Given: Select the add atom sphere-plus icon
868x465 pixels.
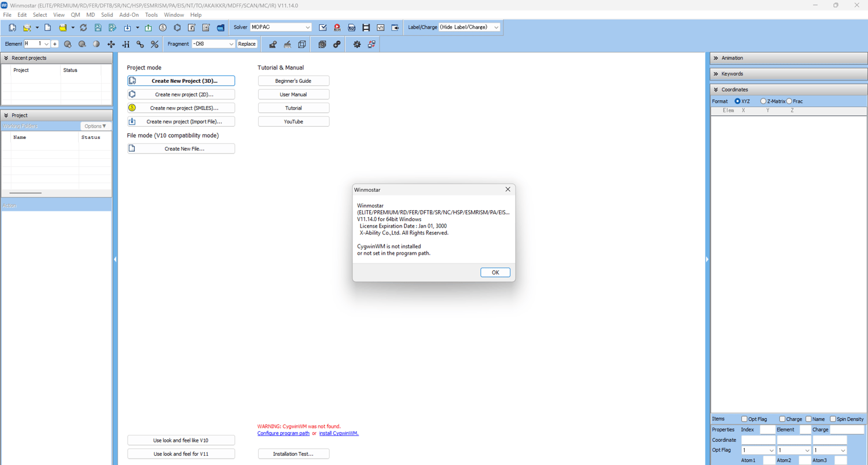Looking at the screenshot, I should click(68, 44).
